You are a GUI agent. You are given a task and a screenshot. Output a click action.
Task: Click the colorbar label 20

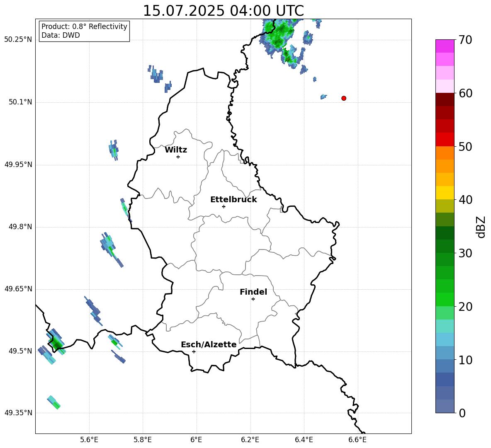(465, 307)
